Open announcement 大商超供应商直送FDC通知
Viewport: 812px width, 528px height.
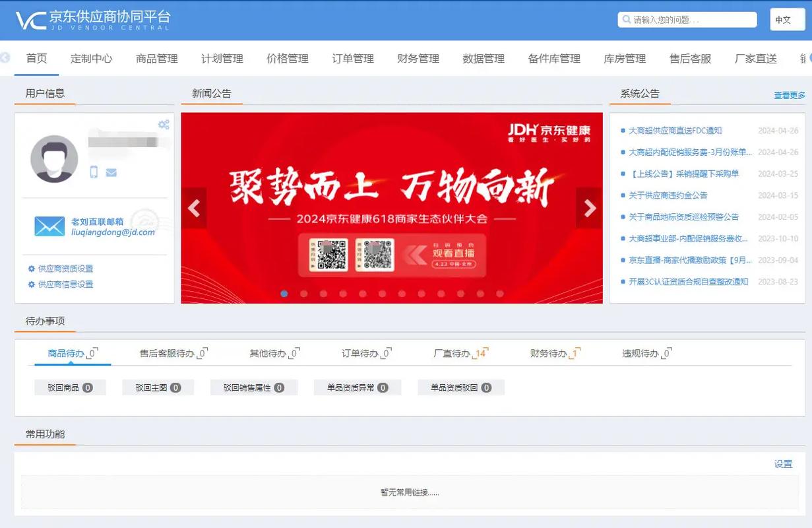(x=675, y=131)
